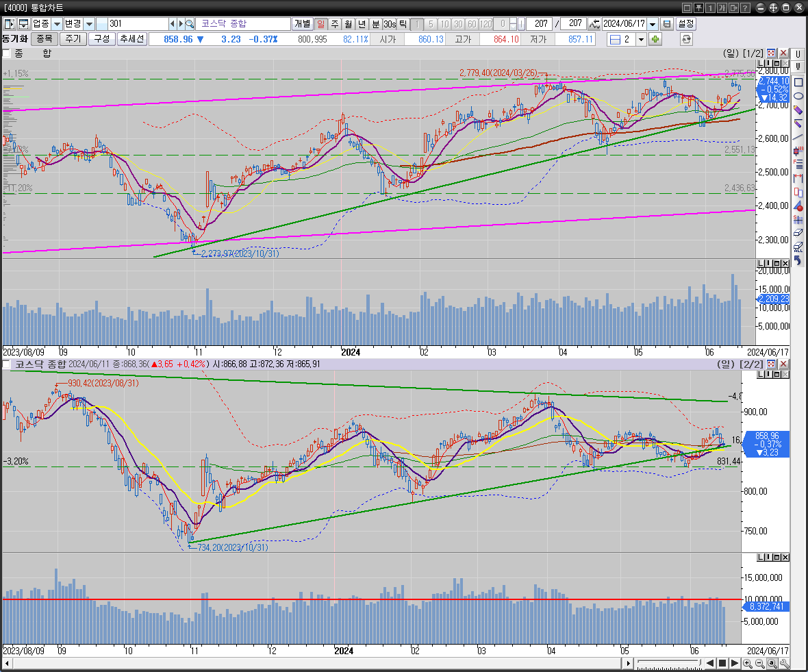The image size is (808, 672).
Task: Open chart settings with the wrench icon
Action: click(x=784, y=663)
